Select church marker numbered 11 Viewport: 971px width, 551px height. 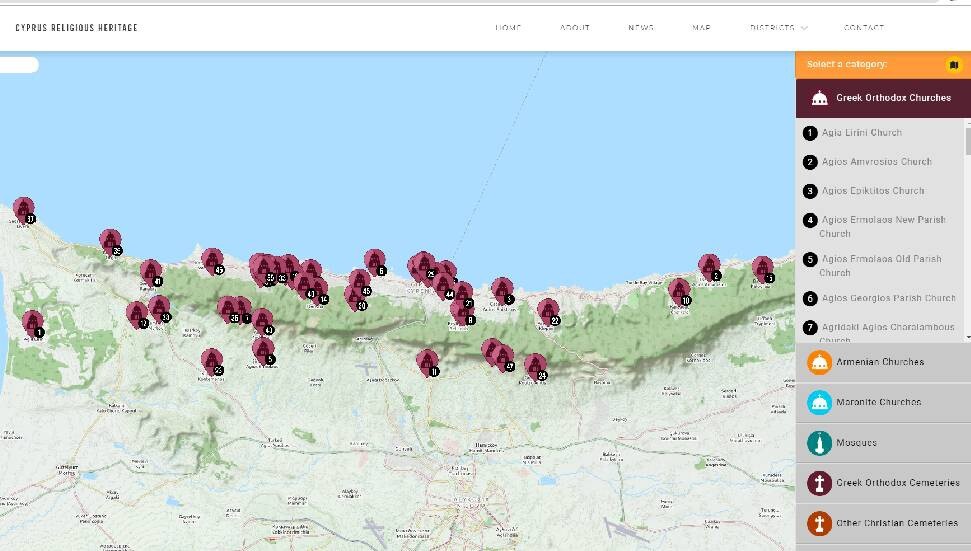click(x=427, y=362)
